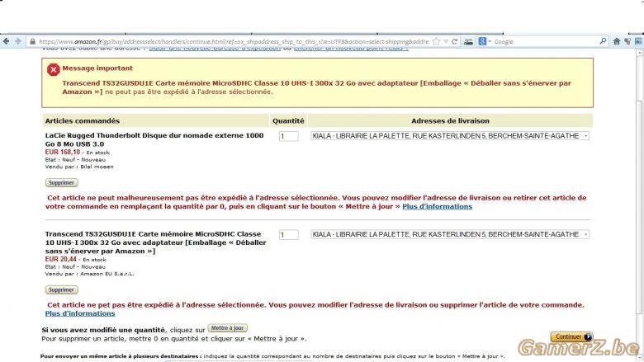
Task: Click the toolbar icon left of Google search box
Action: pyautogui.click(x=468, y=41)
